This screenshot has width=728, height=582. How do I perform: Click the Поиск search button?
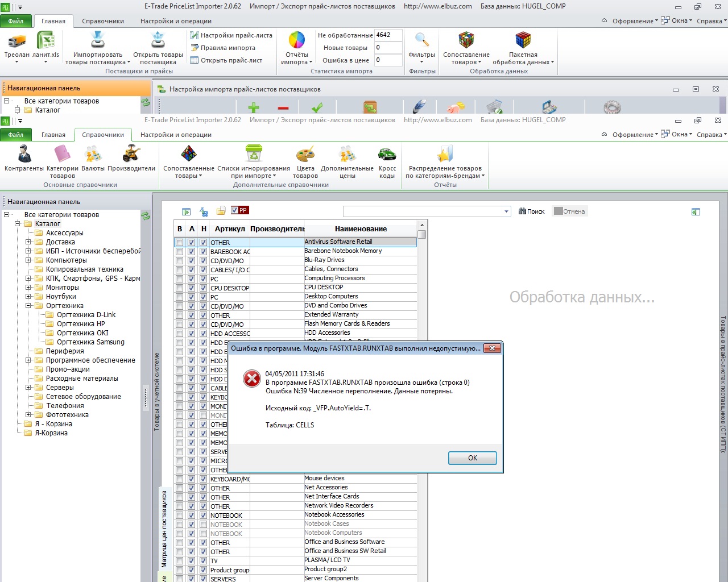[532, 211]
